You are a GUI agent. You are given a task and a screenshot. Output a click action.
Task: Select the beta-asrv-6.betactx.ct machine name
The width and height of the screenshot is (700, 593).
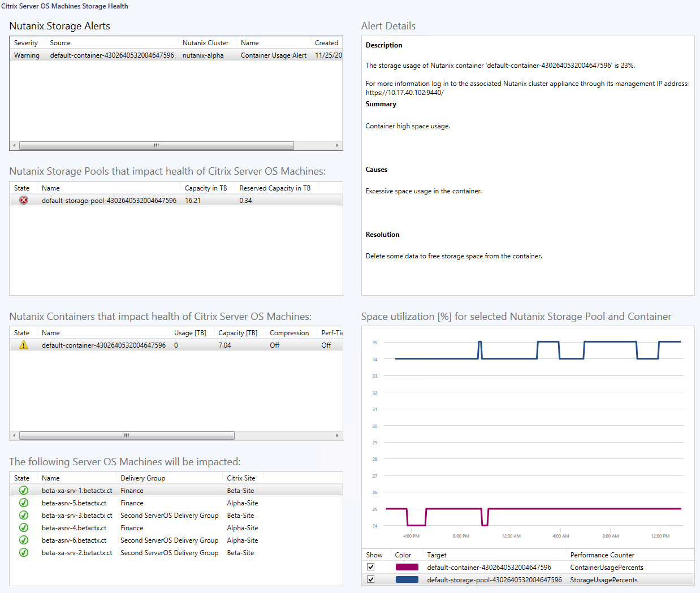[74, 540]
